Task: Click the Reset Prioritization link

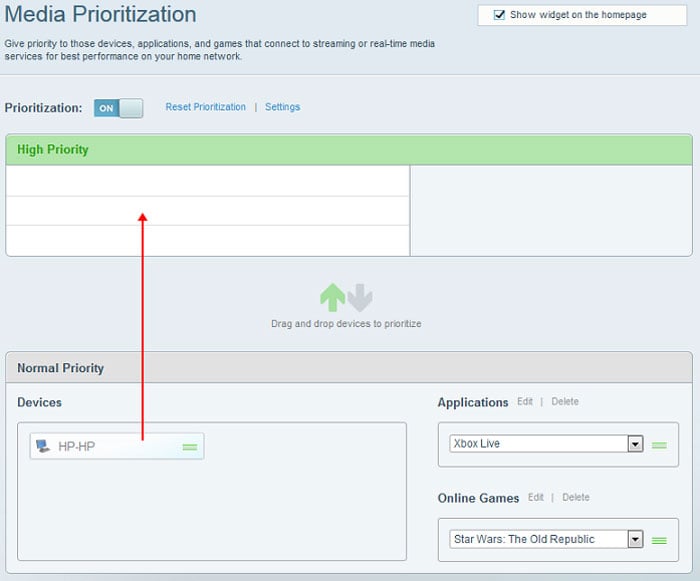Action: [205, 107]
